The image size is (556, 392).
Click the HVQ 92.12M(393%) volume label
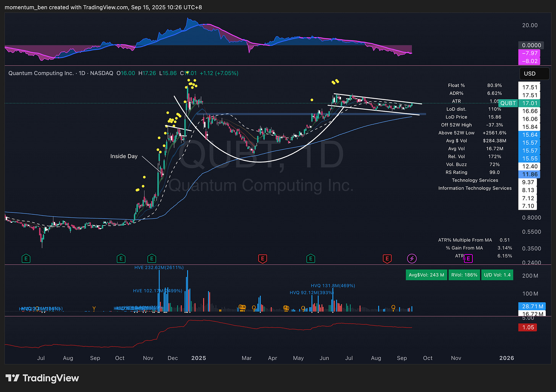[311, 293]
